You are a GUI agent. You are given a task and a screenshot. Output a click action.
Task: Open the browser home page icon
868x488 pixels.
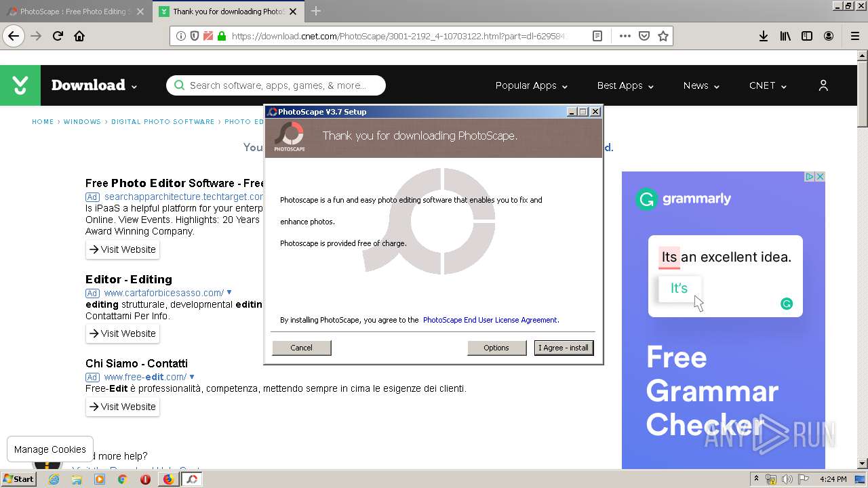79,36
